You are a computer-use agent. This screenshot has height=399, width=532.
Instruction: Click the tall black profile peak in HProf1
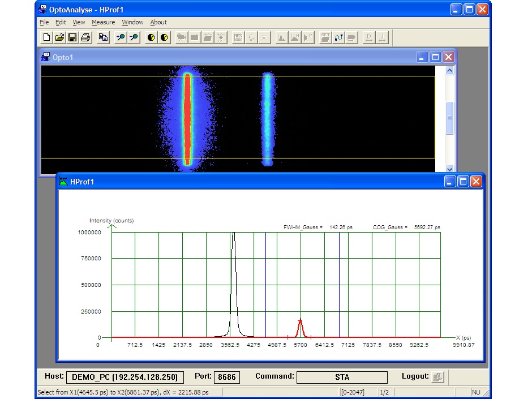click(x=233, y=285)
